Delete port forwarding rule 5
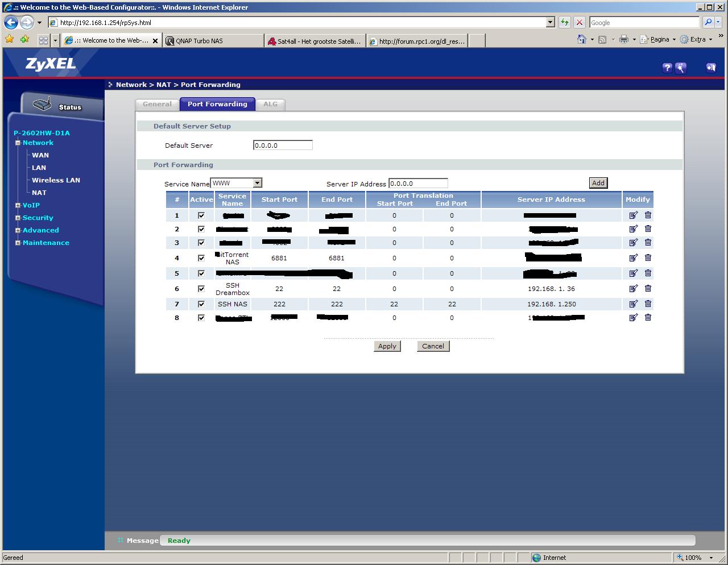 click(x=648, y=273)
